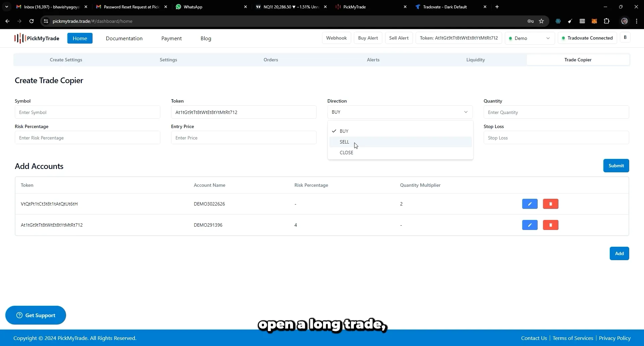
Task: Open Get Support chat
Action: [x=36, y=315]
